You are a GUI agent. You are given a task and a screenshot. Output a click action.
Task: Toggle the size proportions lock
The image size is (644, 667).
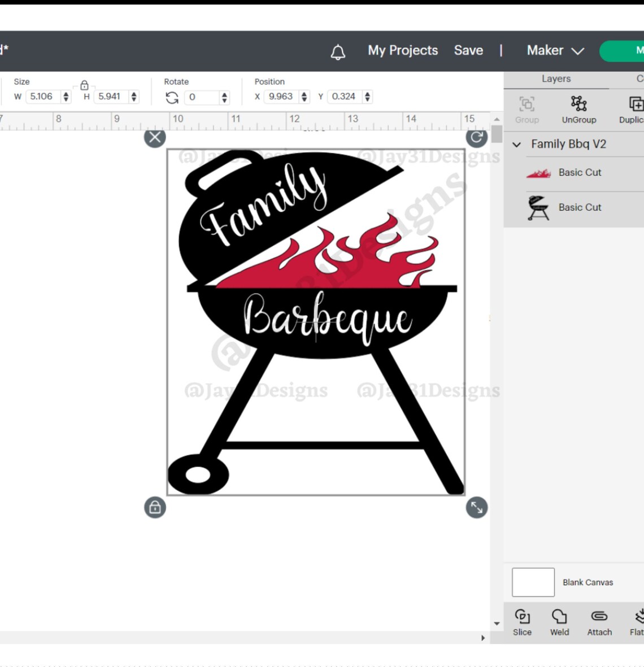[84, 85]
